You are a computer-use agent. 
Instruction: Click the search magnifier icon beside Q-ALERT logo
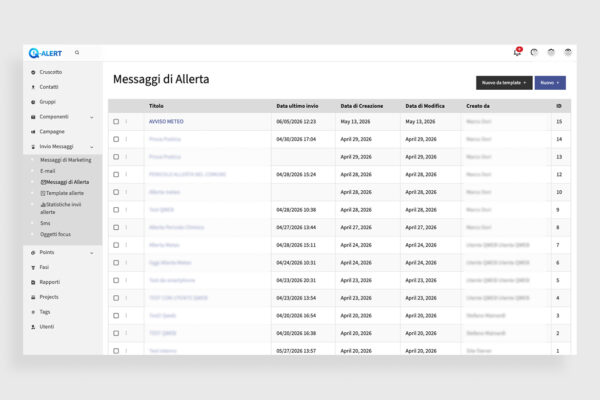tap(77, 52)
